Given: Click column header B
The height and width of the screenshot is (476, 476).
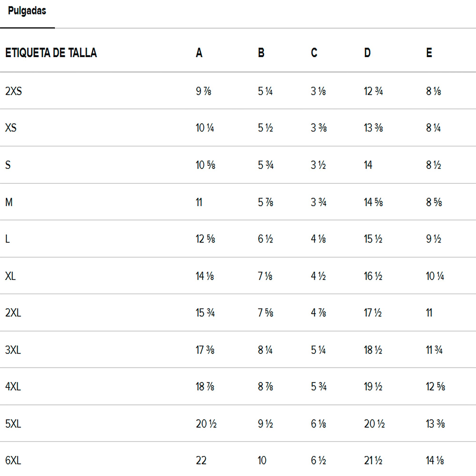Looking at the screenshot, I should pos(261,53).
